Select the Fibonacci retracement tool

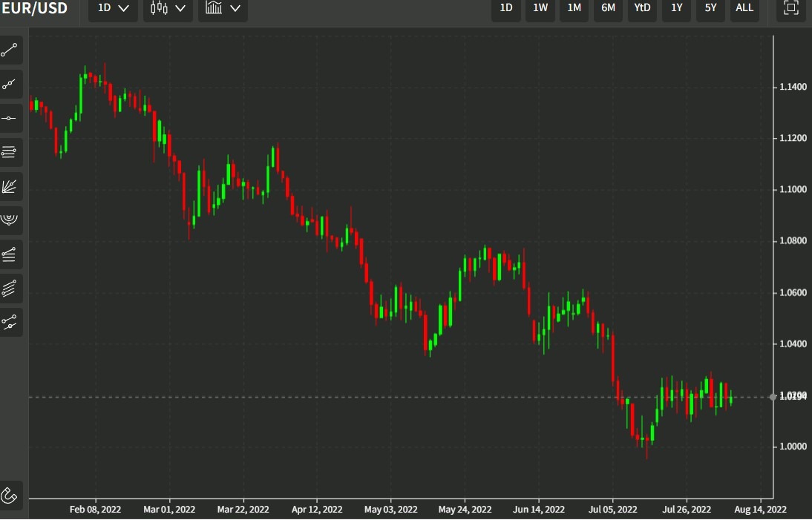coord(10,254)
